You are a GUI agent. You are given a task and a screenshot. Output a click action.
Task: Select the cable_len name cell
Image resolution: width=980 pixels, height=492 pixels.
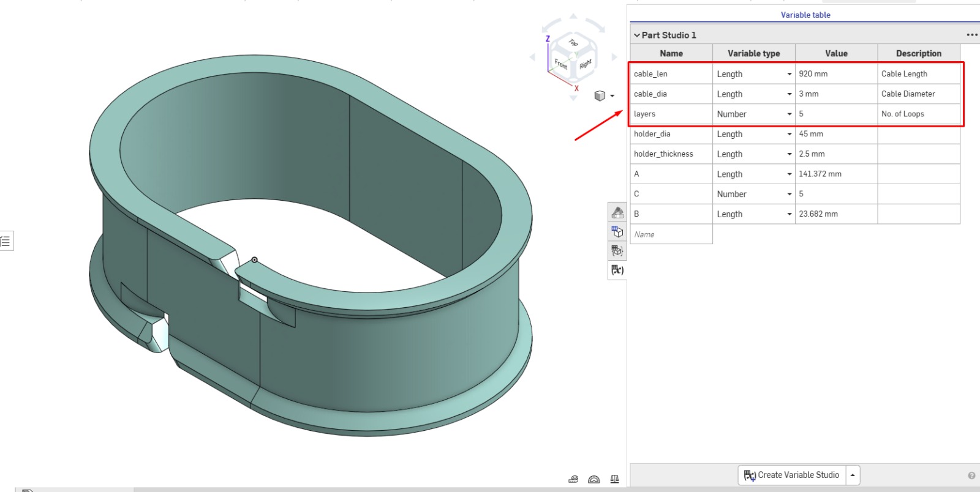pyautogui.click(x=671, y=74)
